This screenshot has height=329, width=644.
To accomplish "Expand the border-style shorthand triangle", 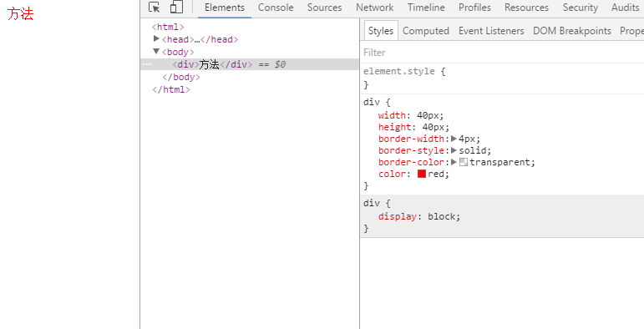I will (454, 150).
